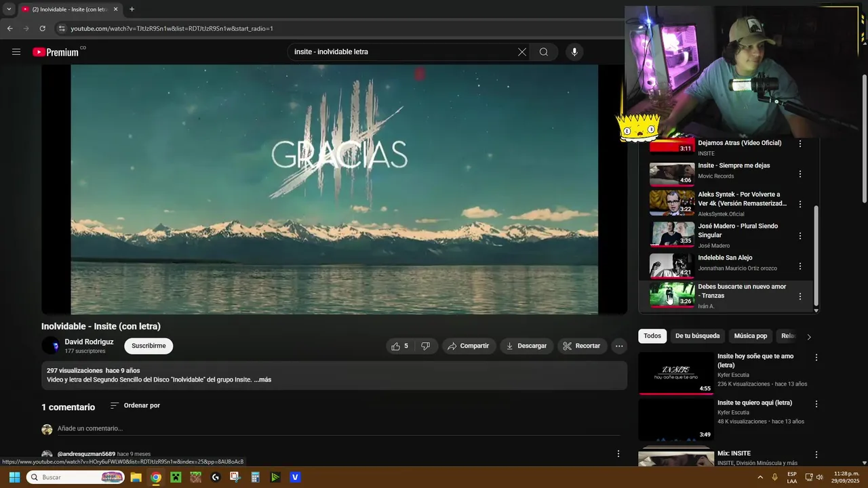Select the Todos filter chip
This screenshot has width=868, height=488.
pos(652,336)
